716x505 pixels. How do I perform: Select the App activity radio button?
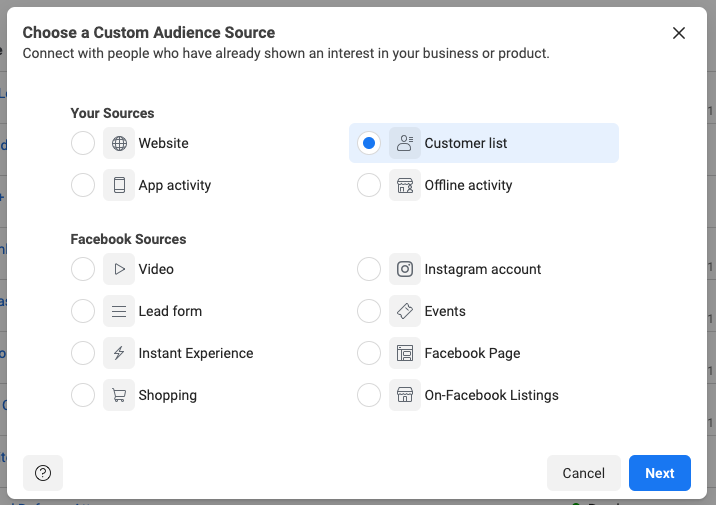(83, 185)
